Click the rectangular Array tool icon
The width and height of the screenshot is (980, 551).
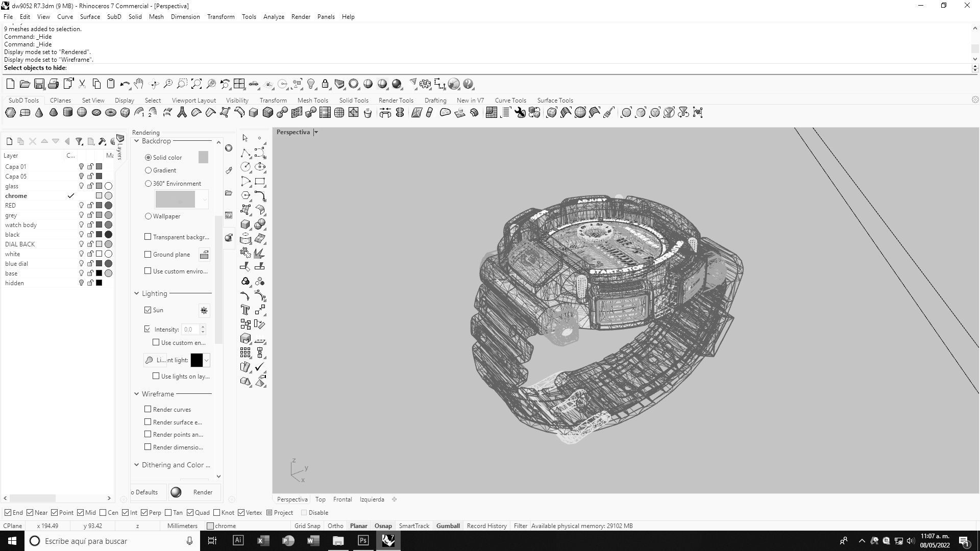pyautogui.click(x=246, y=353)
